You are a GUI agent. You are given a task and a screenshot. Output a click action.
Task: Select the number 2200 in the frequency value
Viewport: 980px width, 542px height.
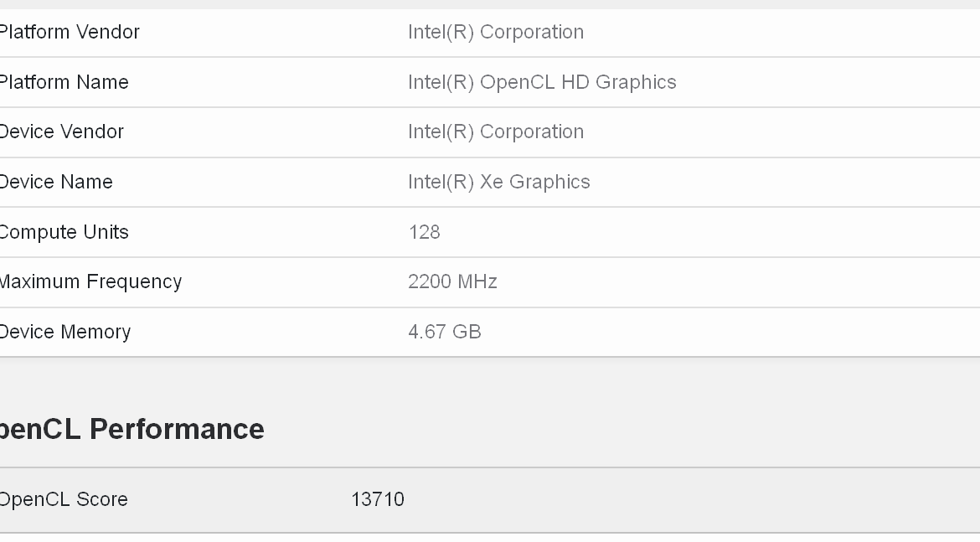[x=429, y=281]
